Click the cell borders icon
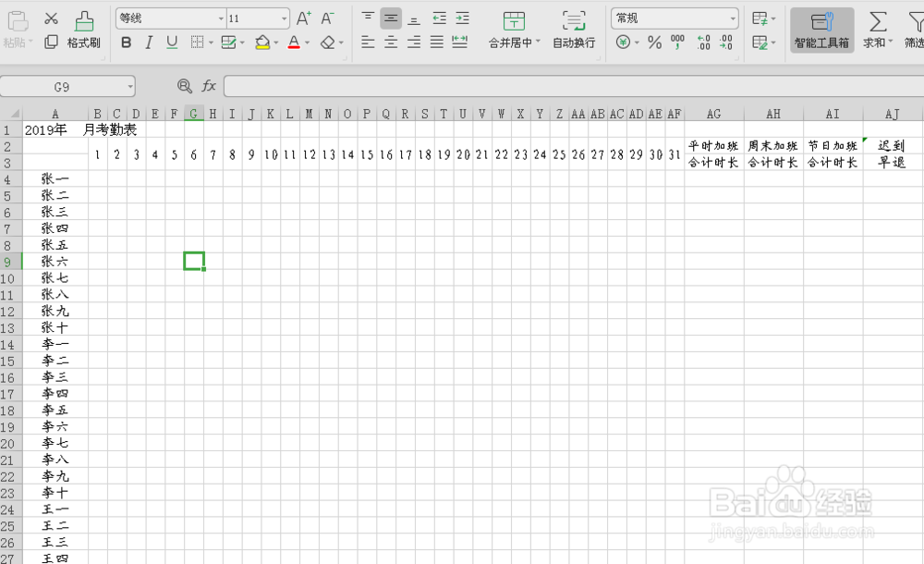 click(x=198, y=42)
